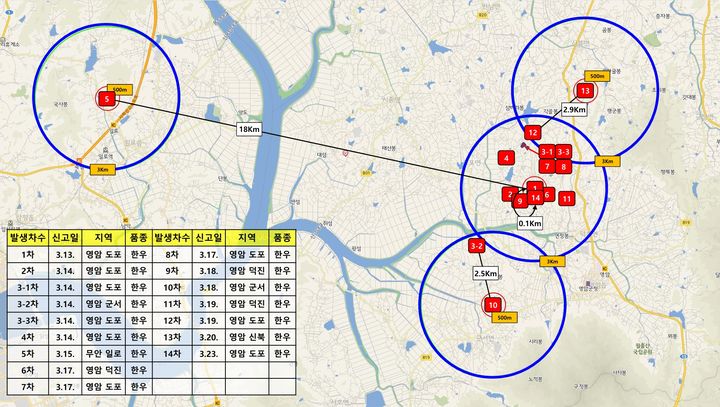The image size is (720, 407).
Task: Select the '5차' table cell
Action: [x=28, y=354]
